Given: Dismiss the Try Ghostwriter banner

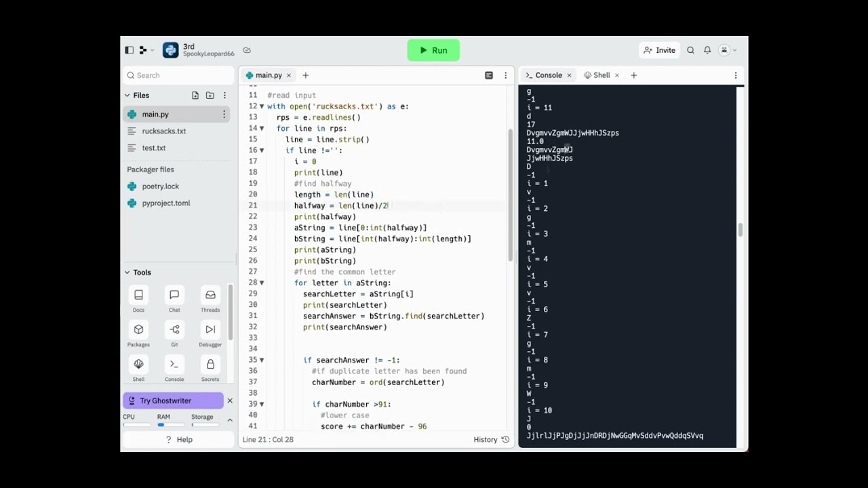Looking at the screenshot, I should tap(230, 401).
